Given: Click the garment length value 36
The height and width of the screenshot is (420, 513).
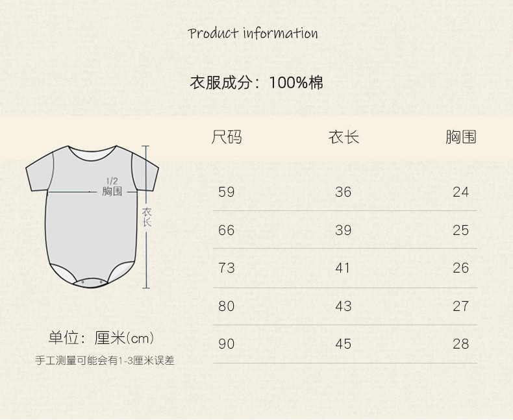Looking at the screenshot, I should point(344,192).
